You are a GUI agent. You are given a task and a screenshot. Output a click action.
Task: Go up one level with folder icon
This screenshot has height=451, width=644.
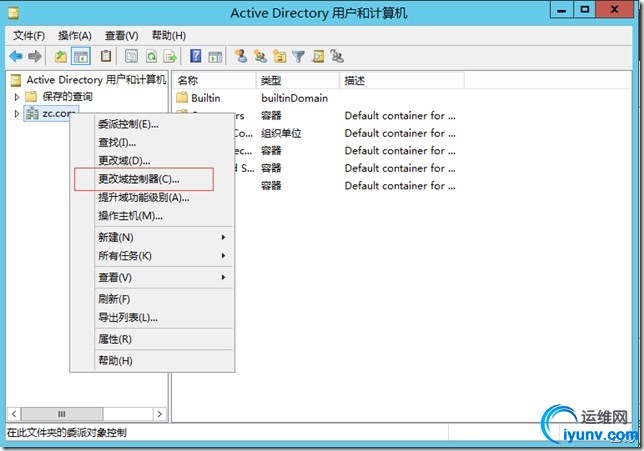point(61,56)
